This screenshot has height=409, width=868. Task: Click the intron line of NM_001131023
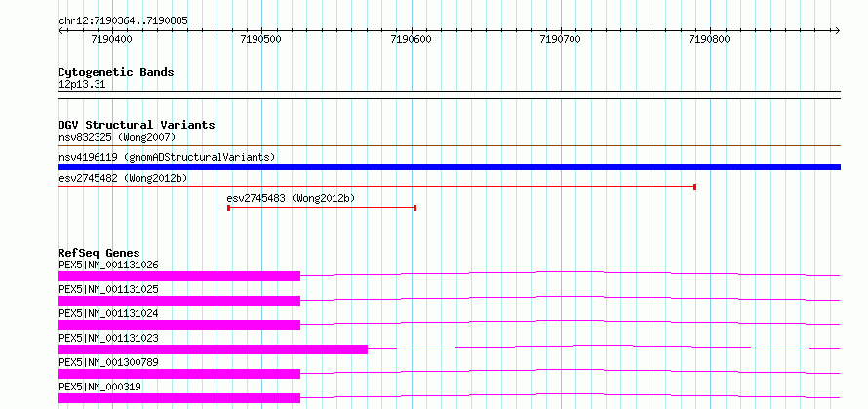(x=604, y=347)
